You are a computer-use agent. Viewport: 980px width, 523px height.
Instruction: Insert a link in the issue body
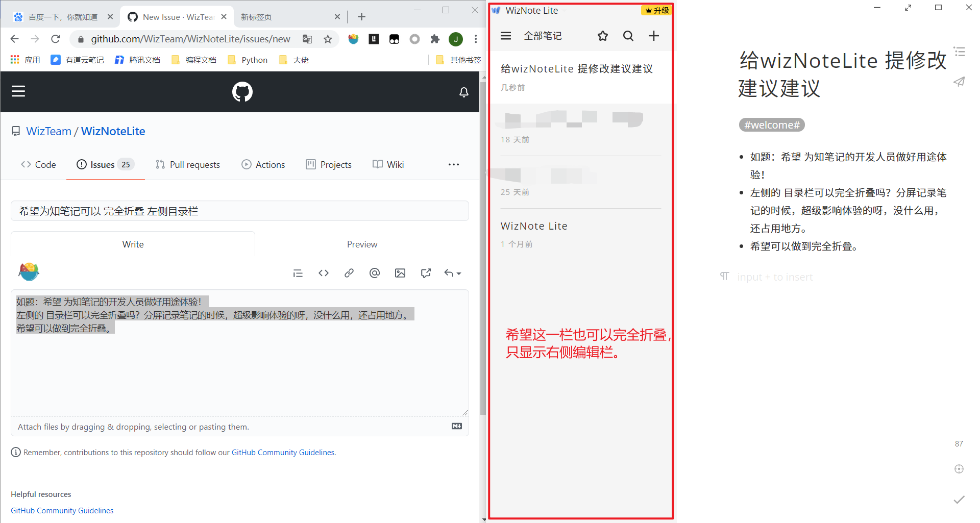[x=349, y=273]
